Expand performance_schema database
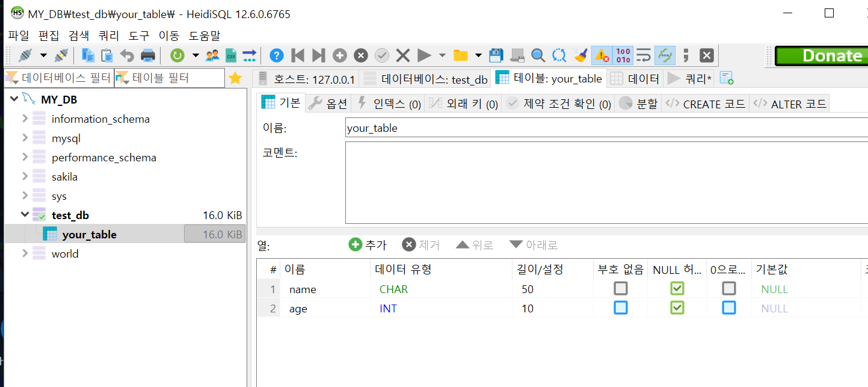Screen dimensions: 868x387 click(25, 157)
